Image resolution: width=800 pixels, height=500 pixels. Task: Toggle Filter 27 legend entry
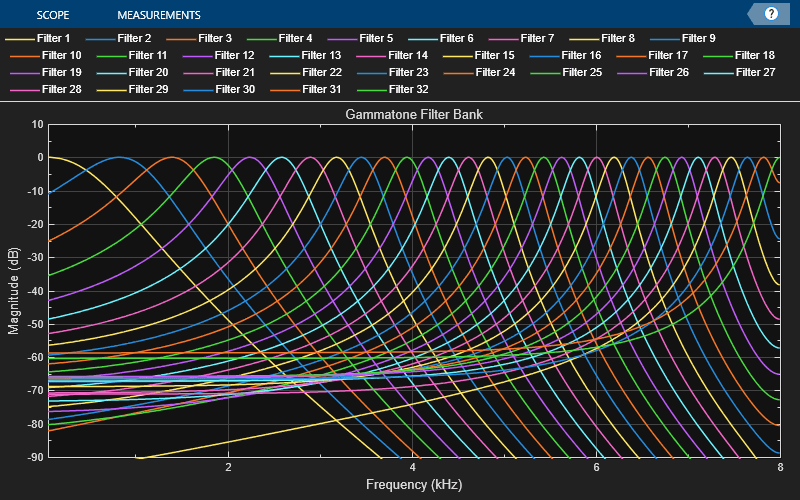click(x=754, y=72)
